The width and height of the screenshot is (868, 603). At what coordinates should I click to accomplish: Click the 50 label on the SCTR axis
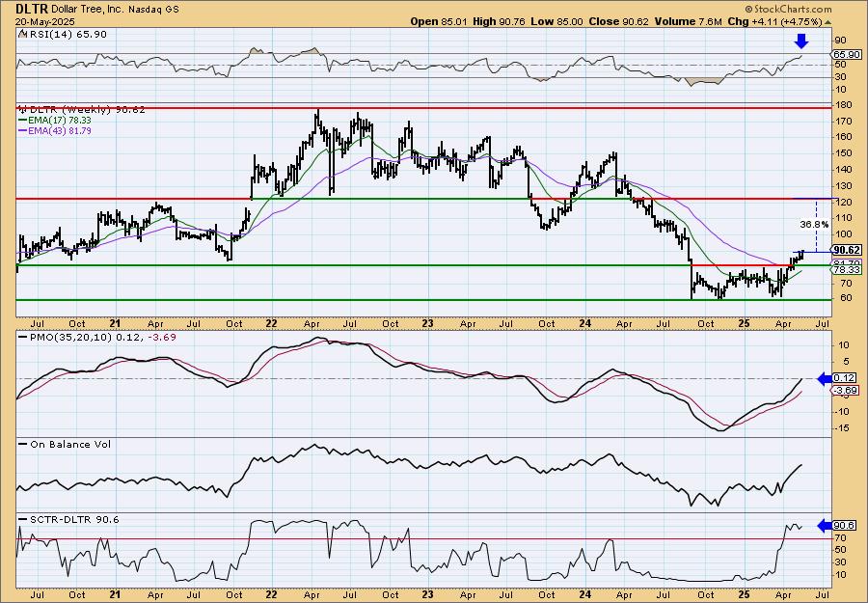840,550
